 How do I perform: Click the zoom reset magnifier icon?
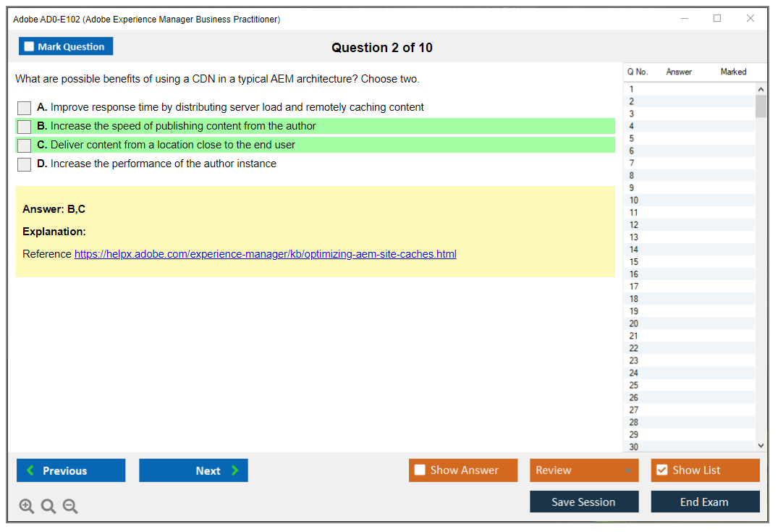coord(48,507)
